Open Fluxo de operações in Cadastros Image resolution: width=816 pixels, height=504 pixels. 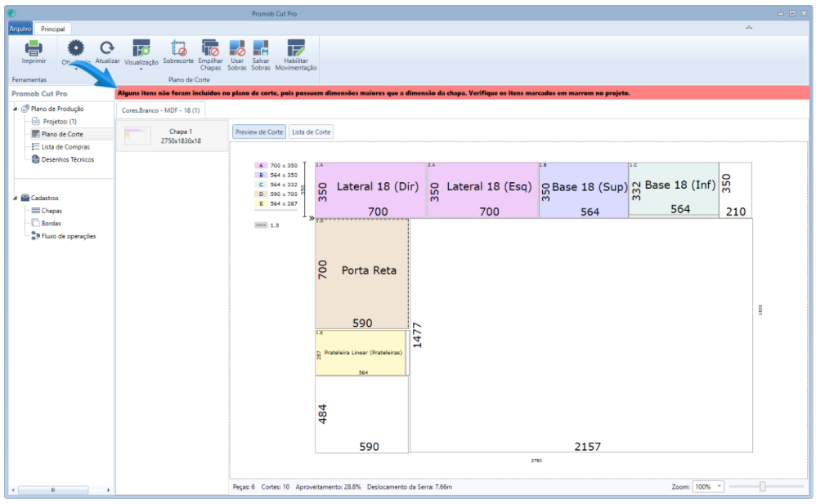tap(69, 236)
